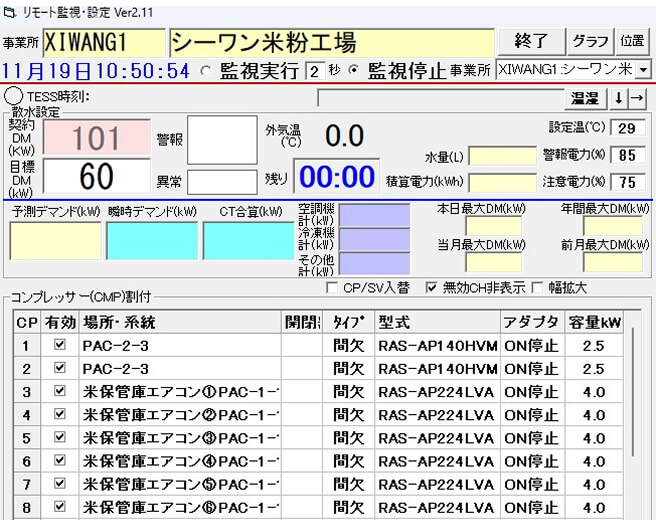Select the 監視実行 radio button
This screenshot has height=520, width=656.
[x=206, y=71]
